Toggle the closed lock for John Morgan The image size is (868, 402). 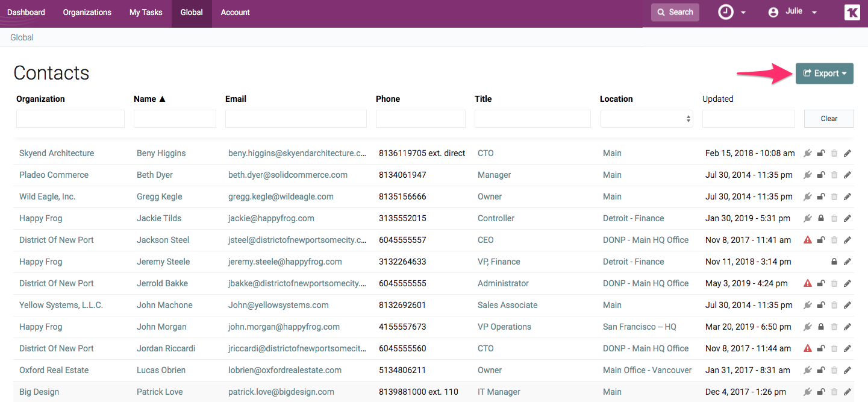click(x=820, y=327)
